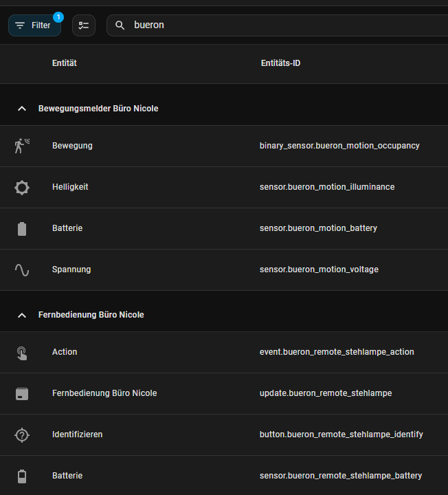Click the brightness icon next to Helligkeit
This screenshot has height=495, width=448.
coord(22,187)
